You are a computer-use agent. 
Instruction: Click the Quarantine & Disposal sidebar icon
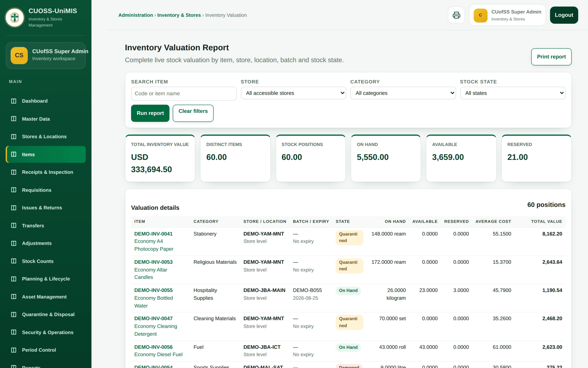pyautogui.click(x=13, y=314)
